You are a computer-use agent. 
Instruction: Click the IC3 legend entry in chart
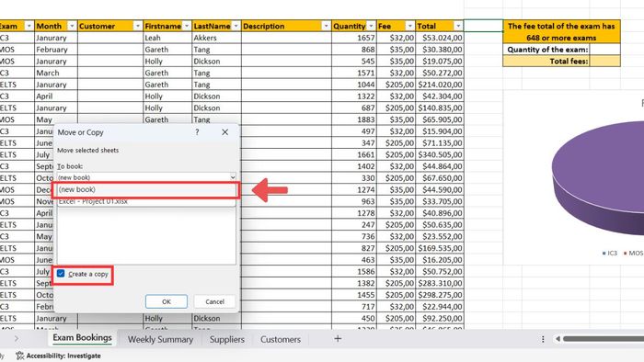[x=609, y=253]
